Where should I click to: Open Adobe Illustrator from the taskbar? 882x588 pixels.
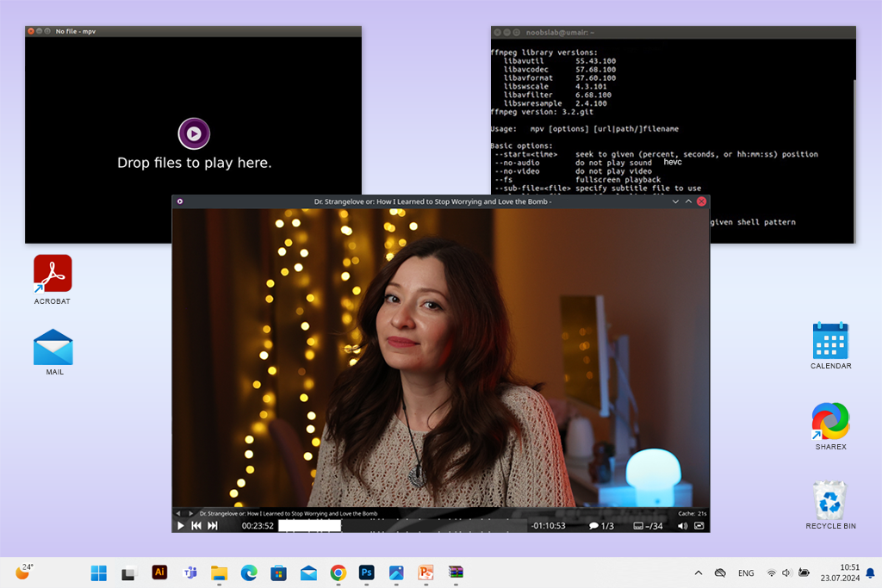point(159,573)
